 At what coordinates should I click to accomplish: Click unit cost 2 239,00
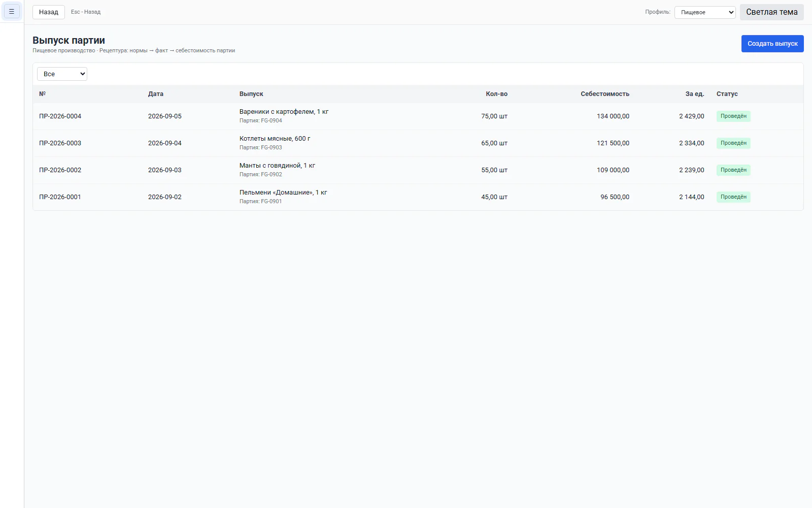pyautogui.click(x=692, y=170)
